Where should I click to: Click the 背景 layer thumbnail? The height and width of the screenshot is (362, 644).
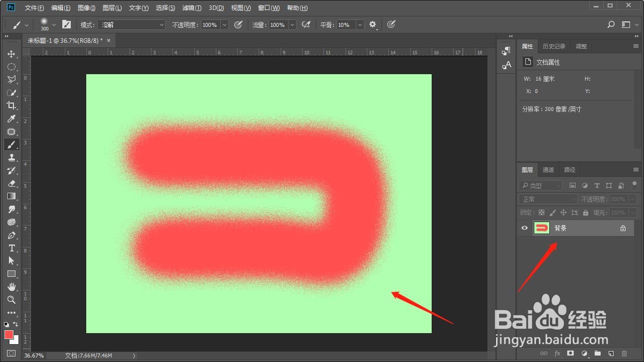[541, 228]
